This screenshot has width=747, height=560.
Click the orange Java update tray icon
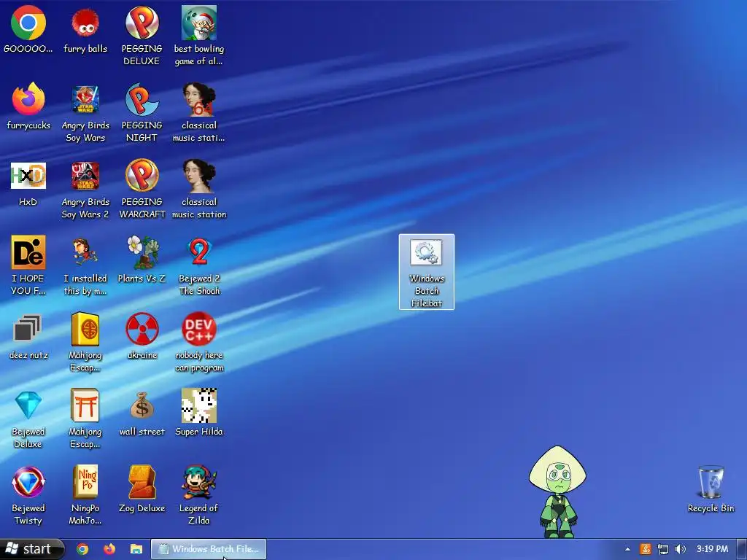[x=646, y=549]
